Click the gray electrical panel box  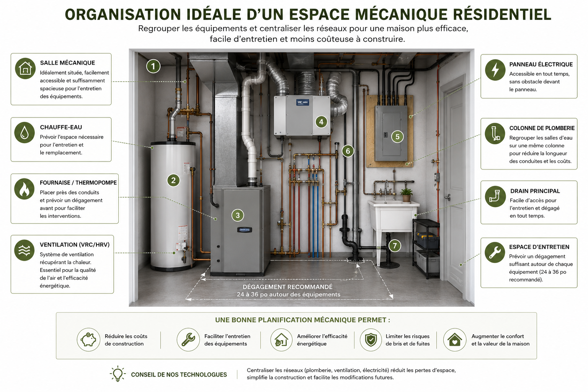click(391, 133)
